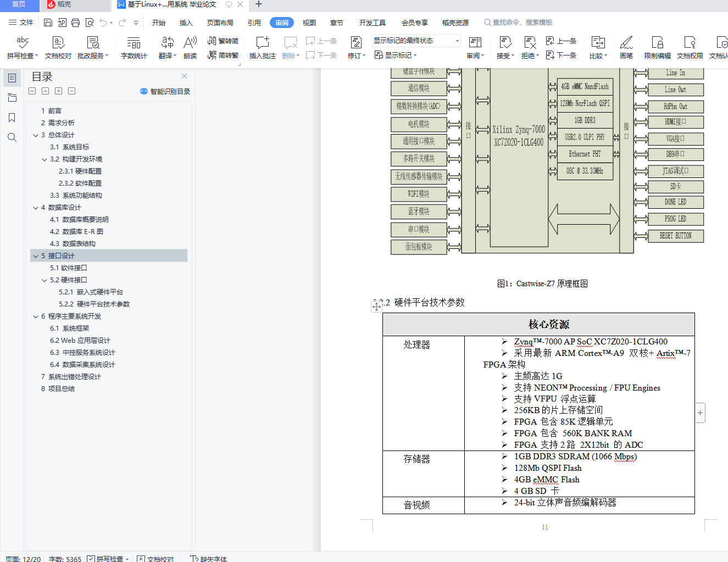Collapse the 3.2 构建开发环境 outline node
This screenshot has width=728, height=562.
pos(45,159)
